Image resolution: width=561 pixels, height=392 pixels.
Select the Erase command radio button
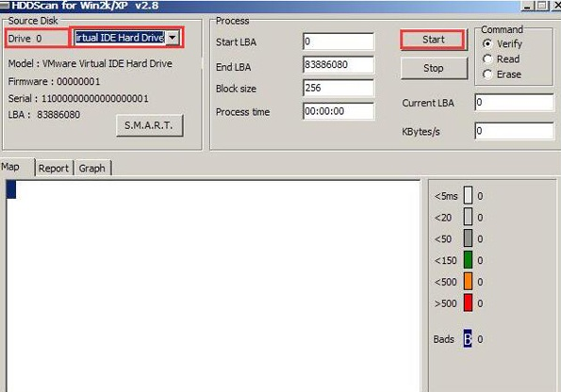[487, 74]
